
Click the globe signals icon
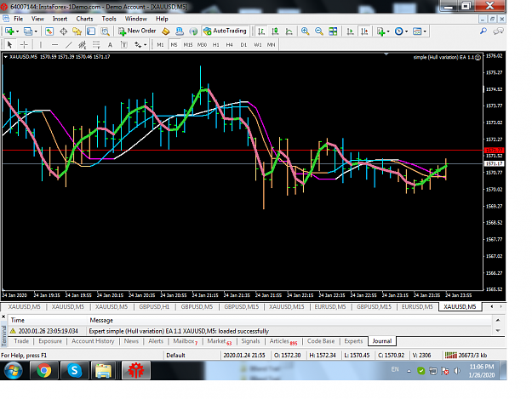(x=193, y=31)
